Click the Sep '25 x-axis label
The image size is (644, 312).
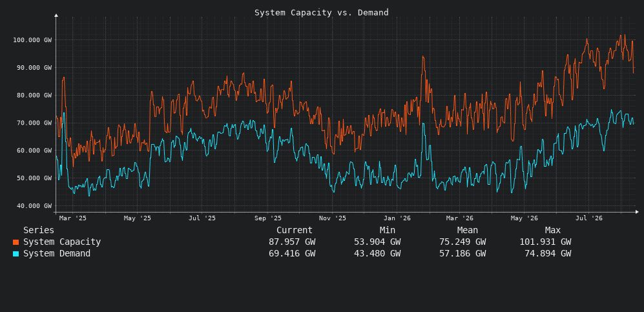click(268, 218)
